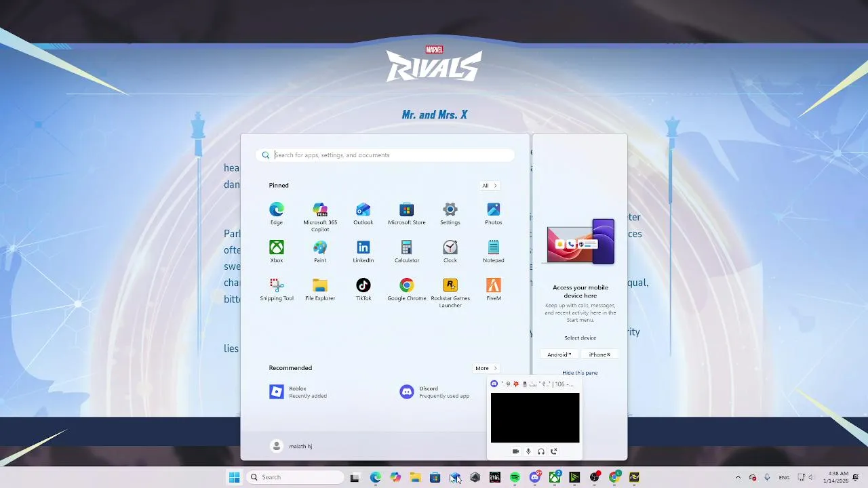Viewport: 868px width, 488px height.
Task: Open Copilot from the taskbar
Action: [395, 477]
